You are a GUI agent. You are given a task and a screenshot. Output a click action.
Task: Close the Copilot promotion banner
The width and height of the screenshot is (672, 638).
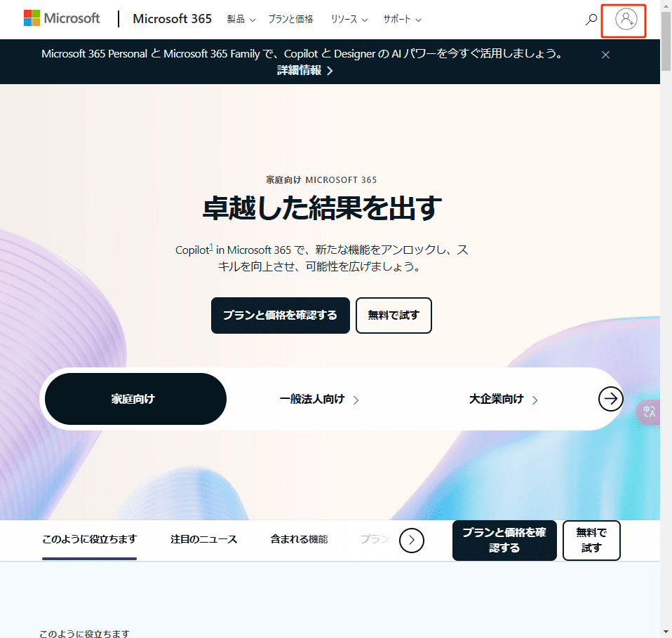coord(605,55)
